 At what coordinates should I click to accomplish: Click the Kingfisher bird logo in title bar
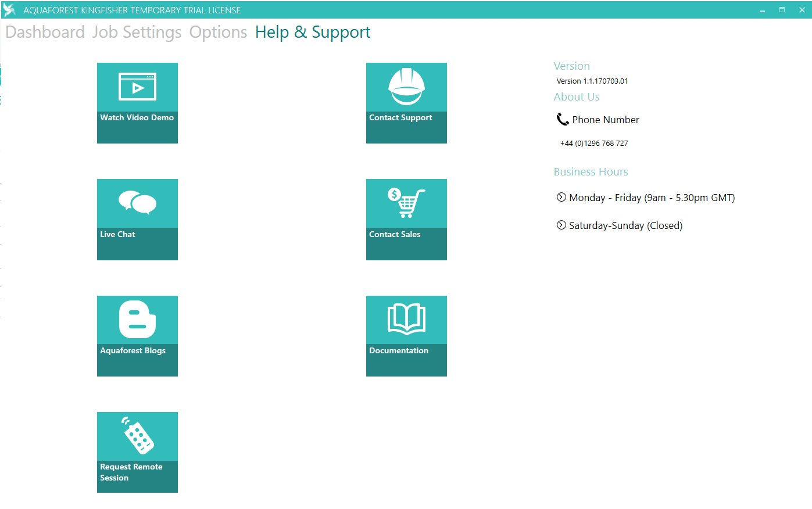tap(9, 10)
